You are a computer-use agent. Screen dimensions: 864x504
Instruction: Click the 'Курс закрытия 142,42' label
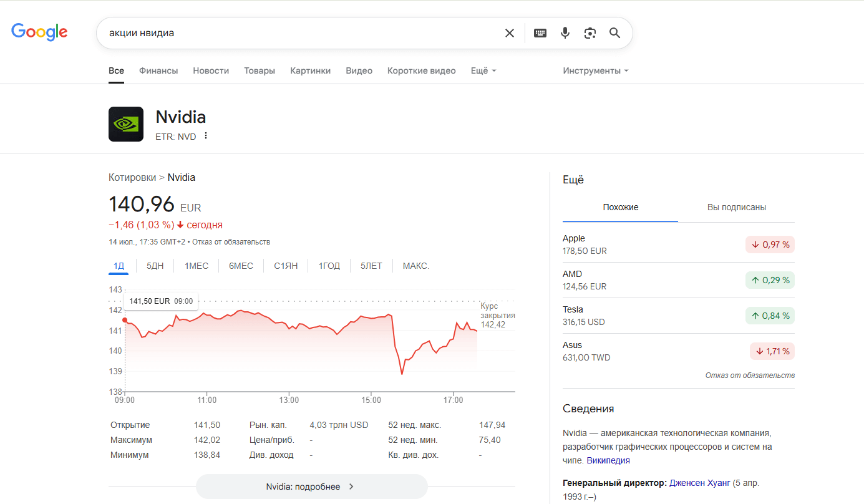[497, 316]
